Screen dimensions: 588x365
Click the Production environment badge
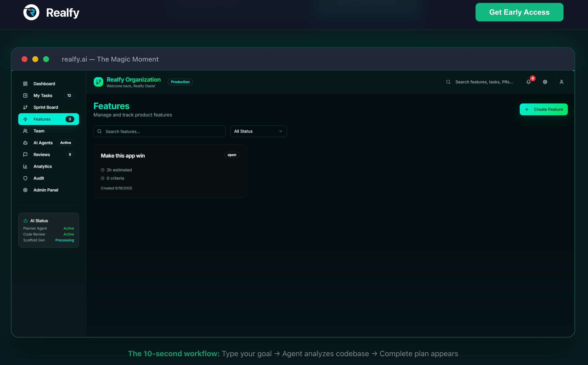(180, 82)
